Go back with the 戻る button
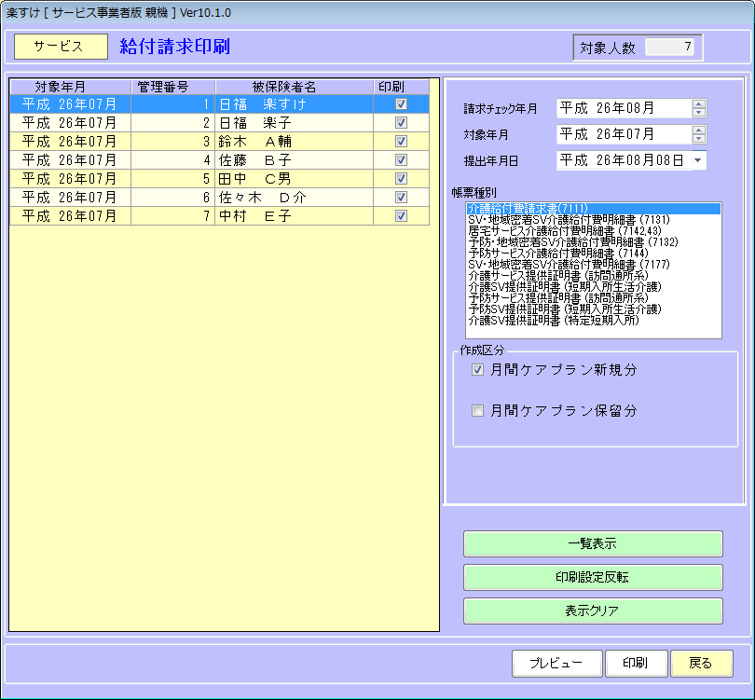The height and width of the screenshot is (700, 755). click(x=702, y=664)
